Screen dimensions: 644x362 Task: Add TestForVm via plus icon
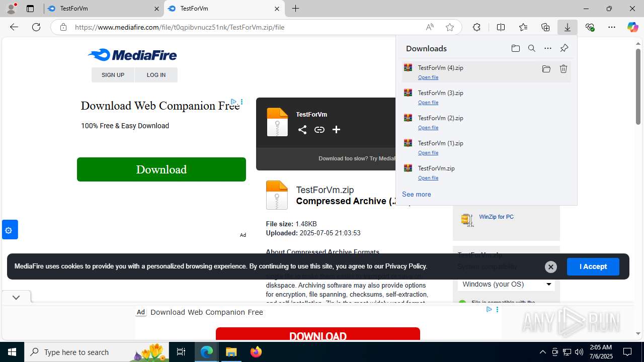(337, 130)
